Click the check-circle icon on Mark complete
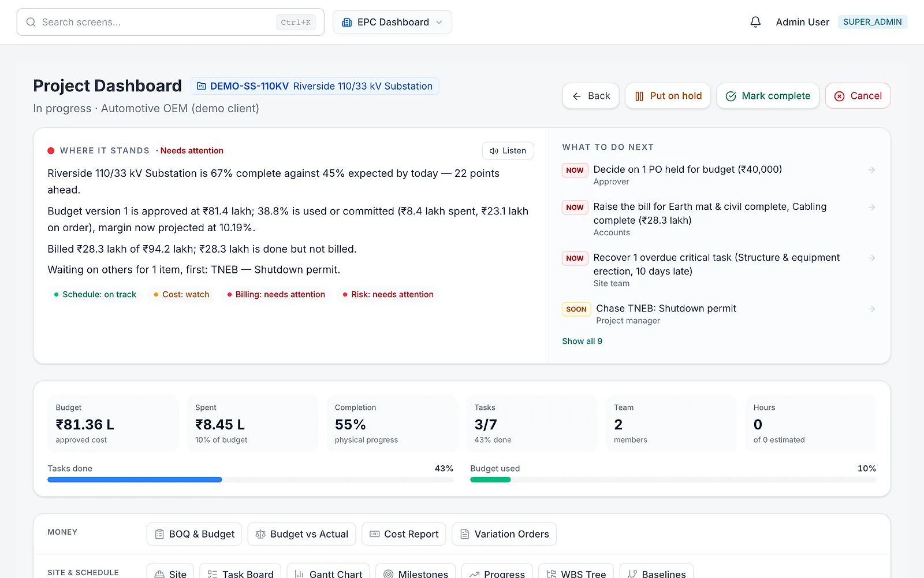924x578 pixels. pos(731,96)
